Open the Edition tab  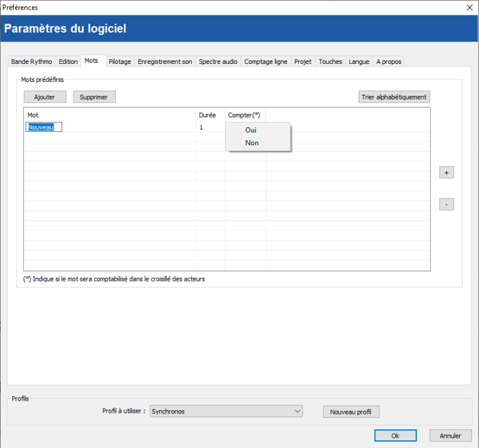pos(68,61)
